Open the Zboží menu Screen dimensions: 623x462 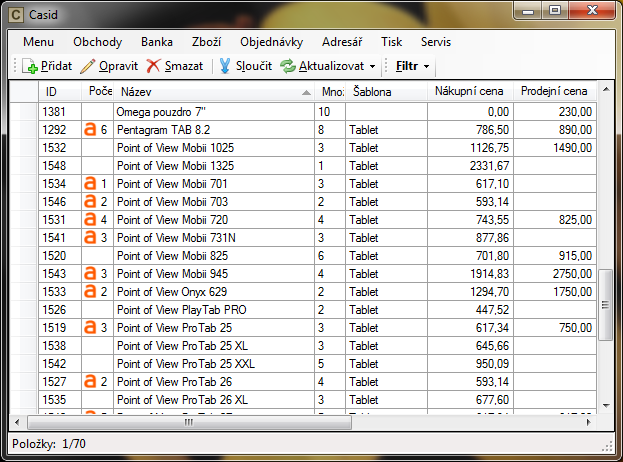[x=206, y=42]
